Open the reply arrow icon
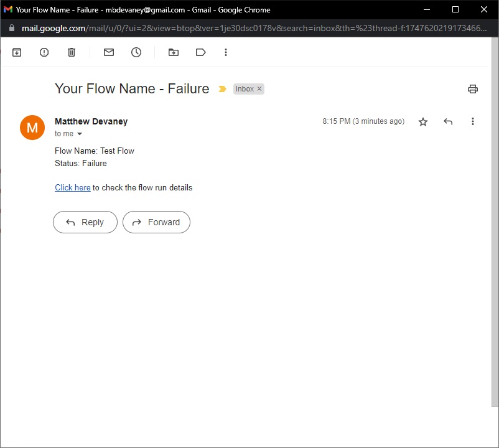Viewport: 499px width, 448px height. coord(448,121)
